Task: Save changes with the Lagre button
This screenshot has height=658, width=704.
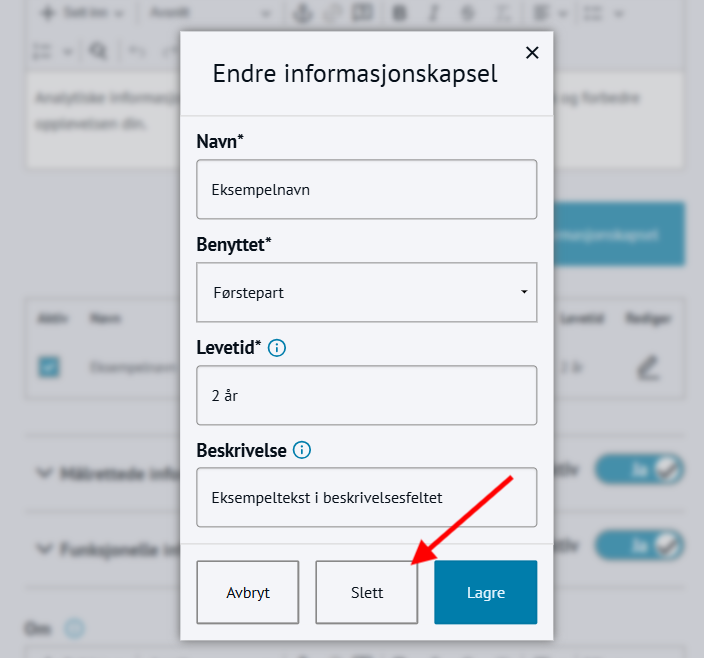Action: [485, 592]
